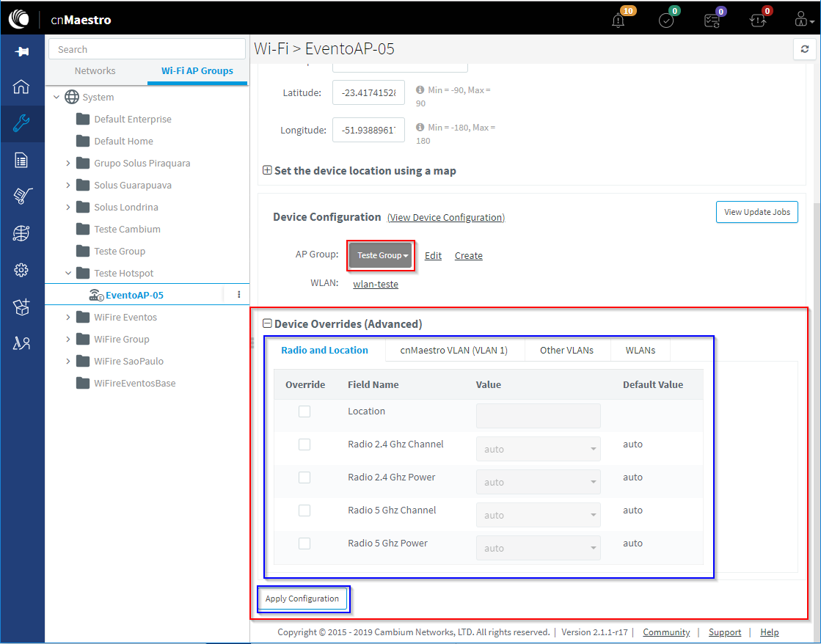Collapse the Teste Hotspot group
The height and width of the screenshot is (644, 821).
[x=68, y=274]
